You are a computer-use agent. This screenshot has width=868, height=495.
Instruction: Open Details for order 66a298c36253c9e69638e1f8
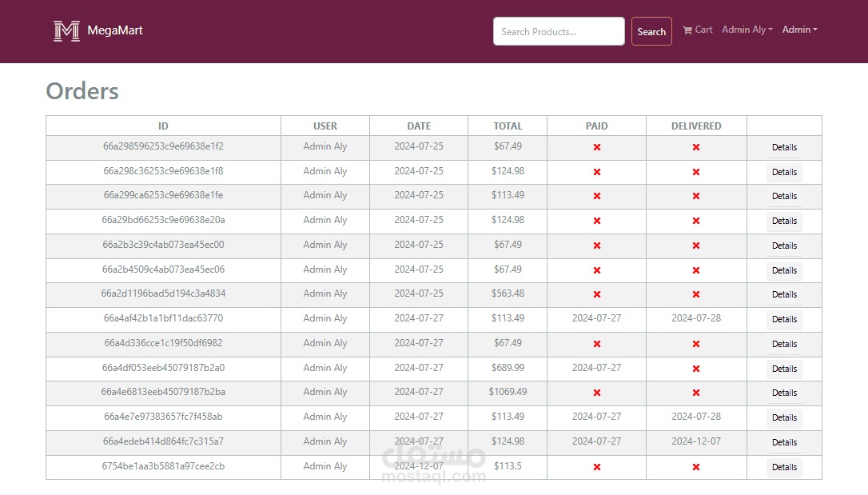tap(784, 172)
